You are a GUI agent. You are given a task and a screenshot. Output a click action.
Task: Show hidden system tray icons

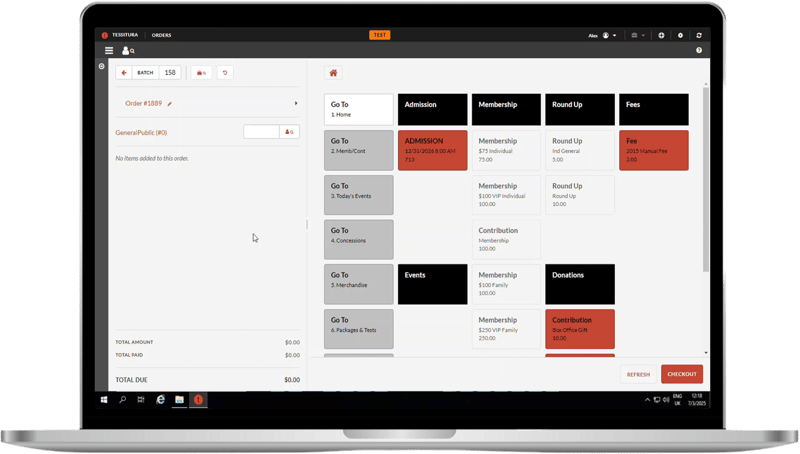pyautogui.click(x=647, y=400)
